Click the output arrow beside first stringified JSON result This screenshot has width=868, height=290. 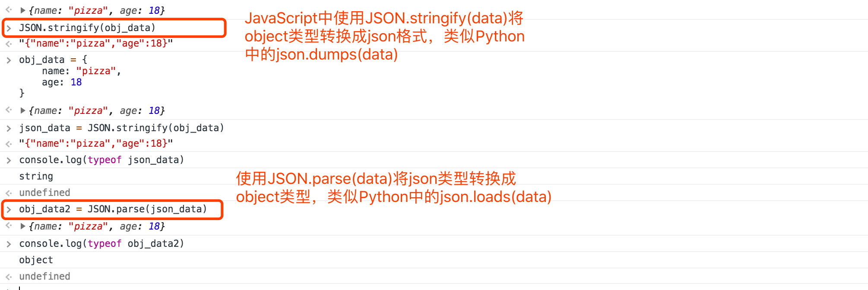pos(9,44)
